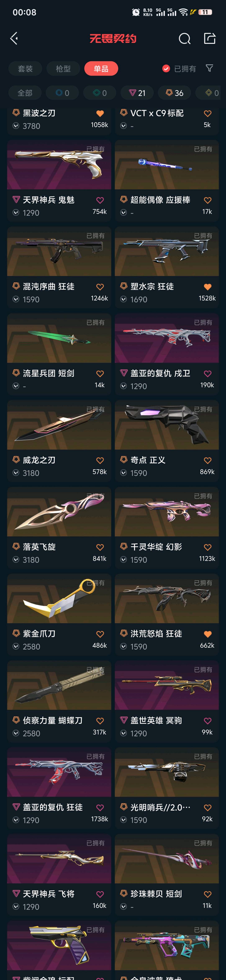Filter by green tier showing 0
226x980 pixels.
click(100, 93)
